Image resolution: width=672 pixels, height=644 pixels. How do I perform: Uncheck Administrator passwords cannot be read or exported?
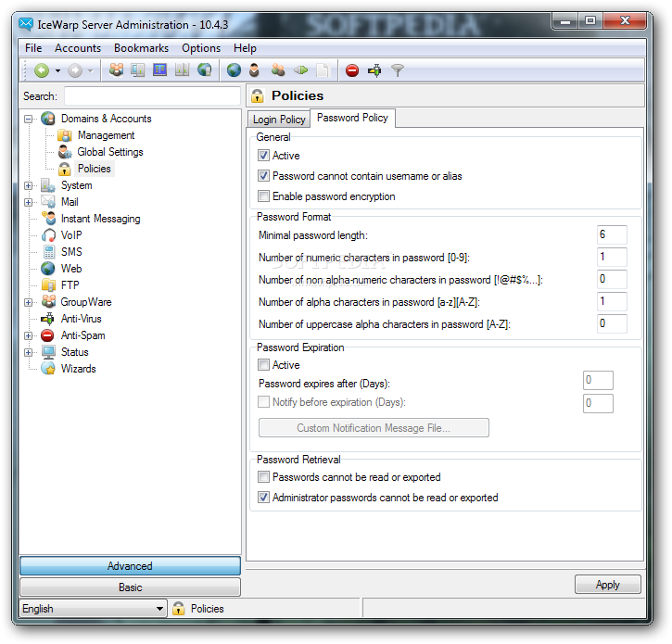263,498
